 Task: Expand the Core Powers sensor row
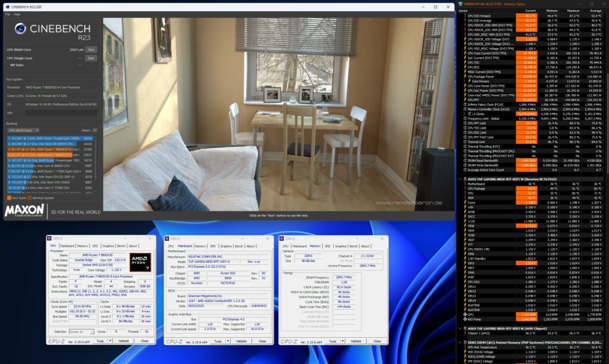465,81
